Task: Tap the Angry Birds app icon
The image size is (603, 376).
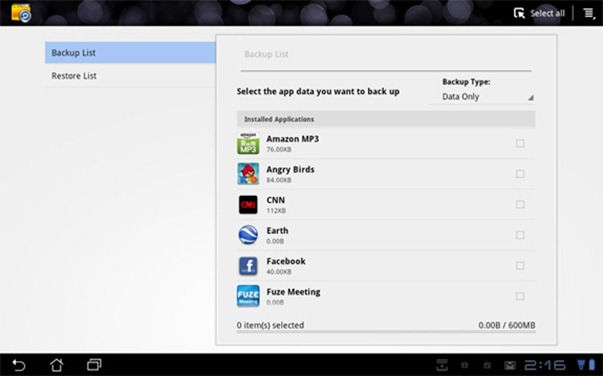Action: (x=248, y=174)
